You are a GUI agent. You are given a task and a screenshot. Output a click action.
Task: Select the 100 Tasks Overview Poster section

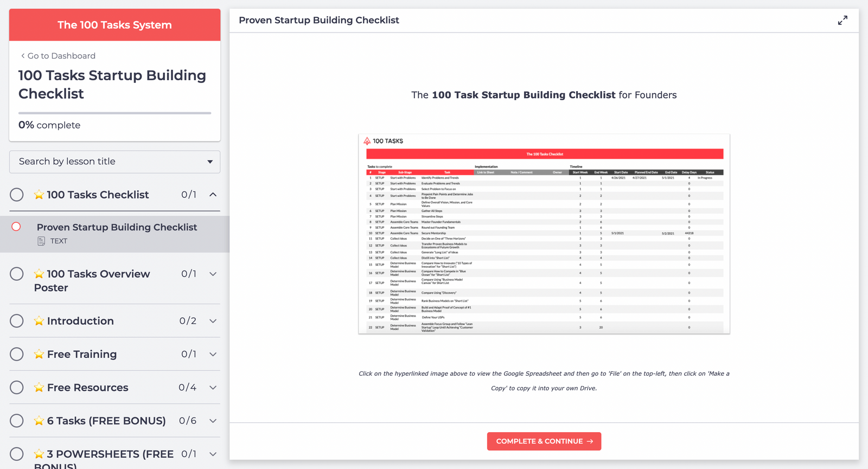tap(92, 280)
